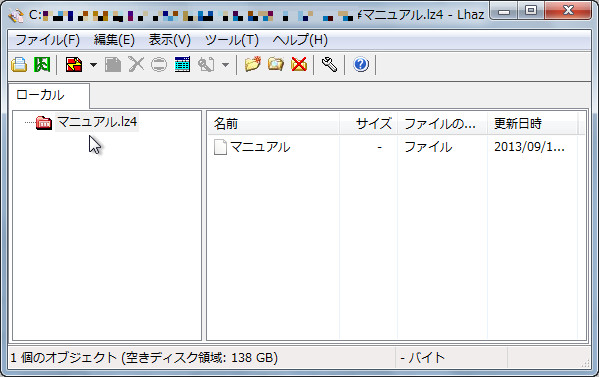
Task: Click the blue help question mark icon
Action: pos(361,65)
